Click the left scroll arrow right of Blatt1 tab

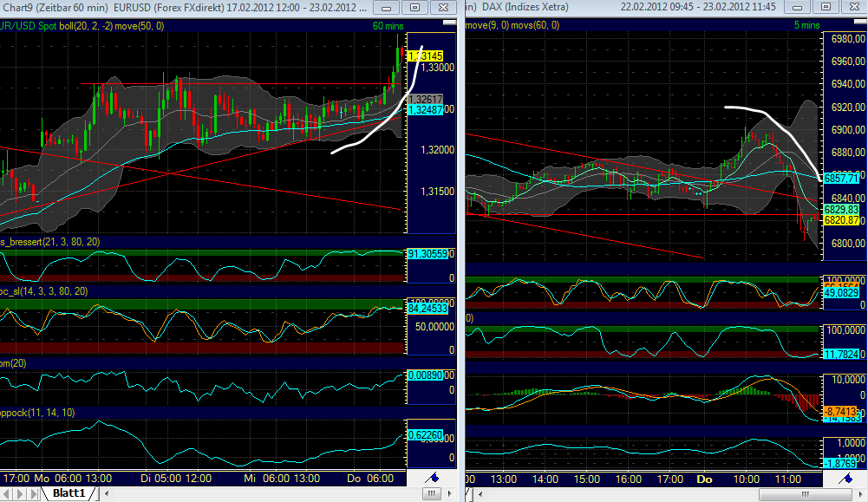[x=105, y=492]
